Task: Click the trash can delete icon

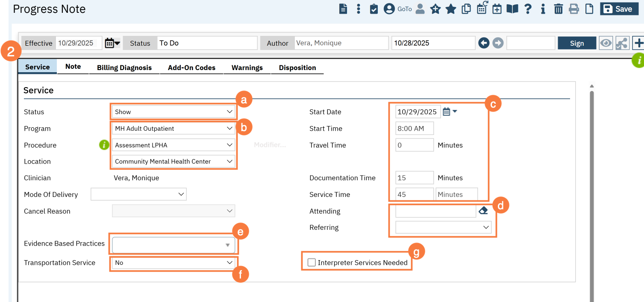Action: (558, 9)
